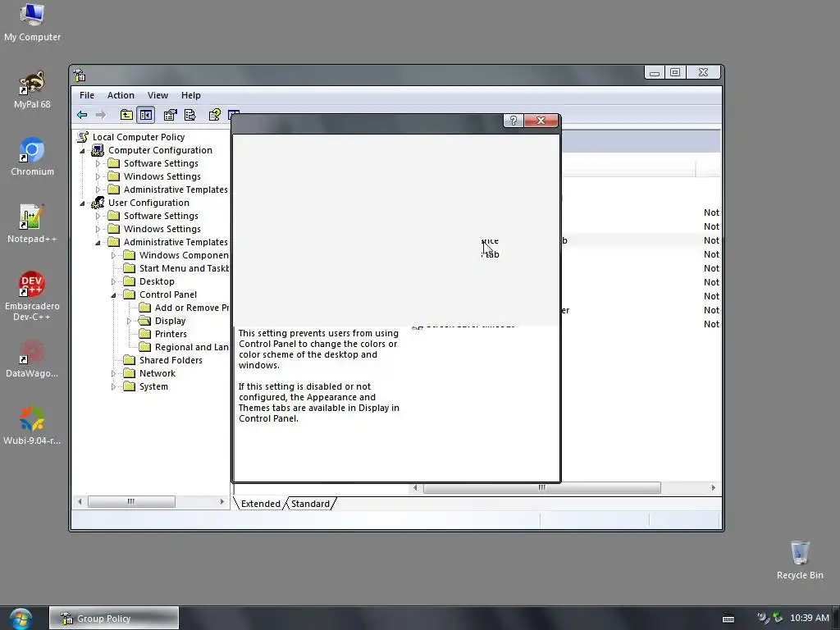Open the Action menu

pyautogui.click(x=121, y=95)
